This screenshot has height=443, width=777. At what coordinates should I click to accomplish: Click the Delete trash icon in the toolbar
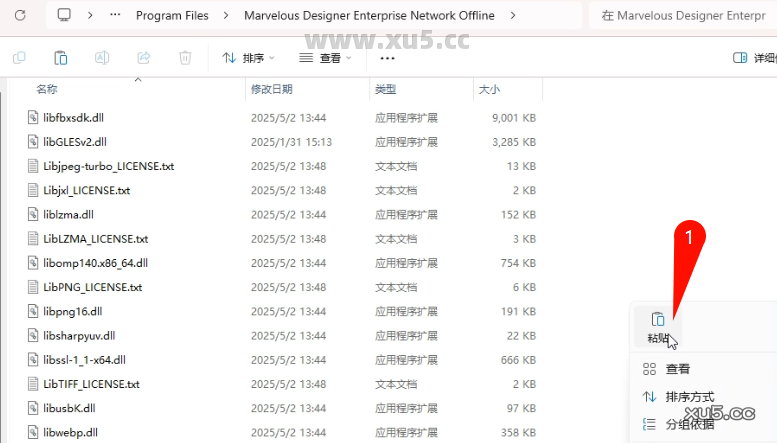(185, 58)
